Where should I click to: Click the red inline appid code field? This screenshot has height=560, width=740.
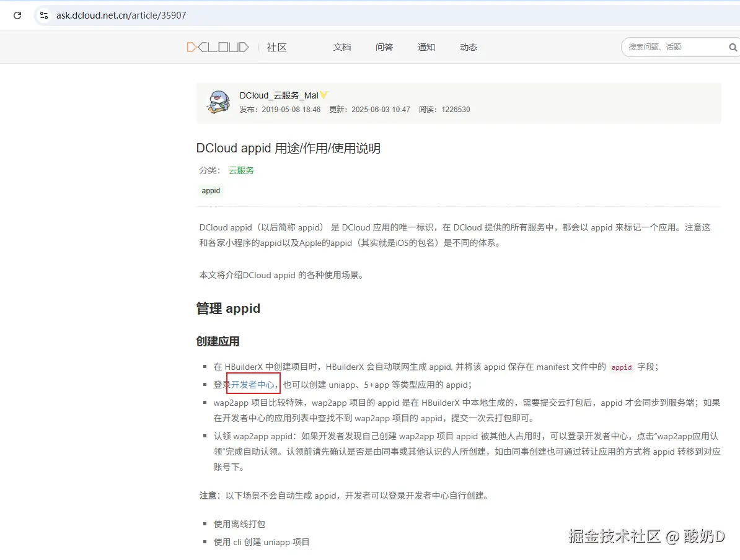click(622, 367)
